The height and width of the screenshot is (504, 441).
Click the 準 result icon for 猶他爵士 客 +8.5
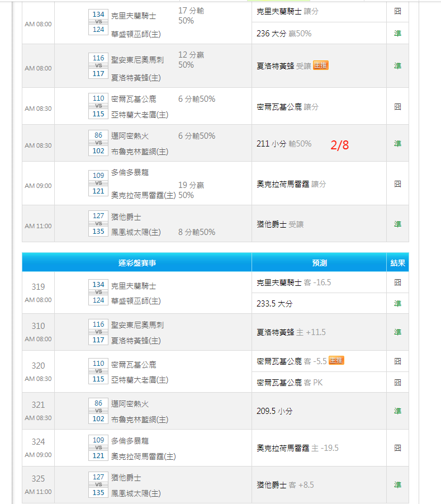point(397,485)
